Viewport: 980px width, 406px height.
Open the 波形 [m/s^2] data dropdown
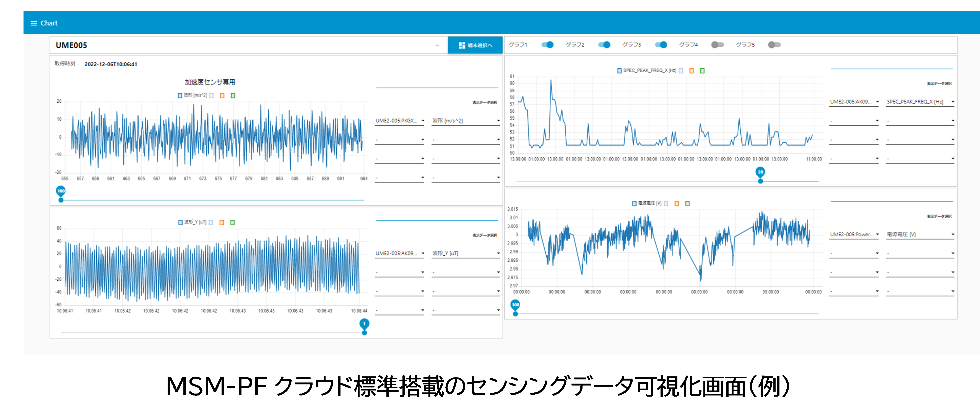click(466, 121)
